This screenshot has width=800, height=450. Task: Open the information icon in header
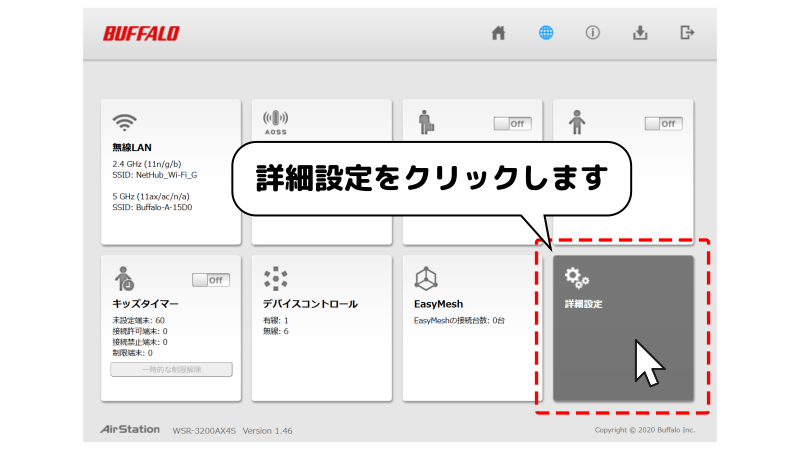[592, 33]
